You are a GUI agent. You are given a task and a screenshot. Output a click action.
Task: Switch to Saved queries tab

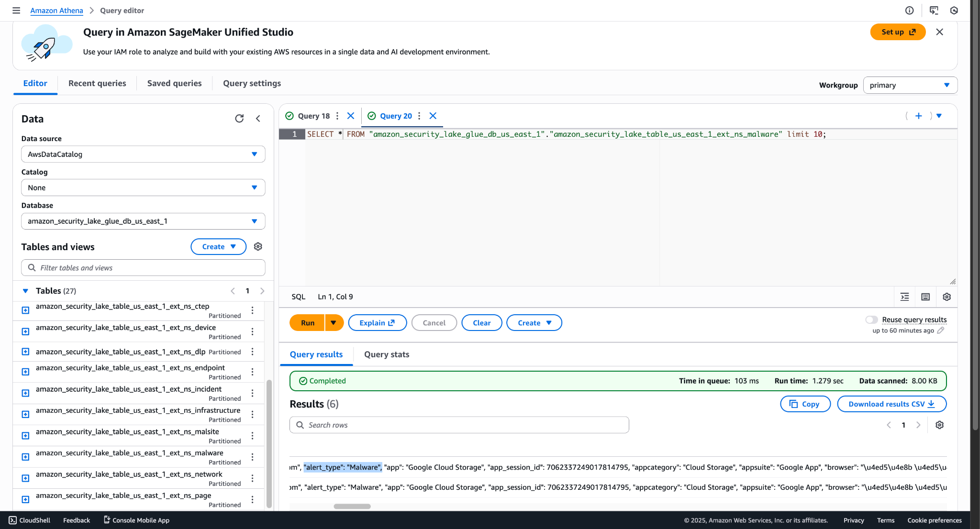pyautogui.click(x=175, y=83)
